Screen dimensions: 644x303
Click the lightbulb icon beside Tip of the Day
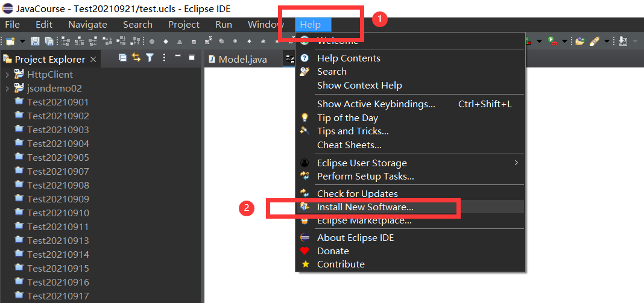click(305, 118)
